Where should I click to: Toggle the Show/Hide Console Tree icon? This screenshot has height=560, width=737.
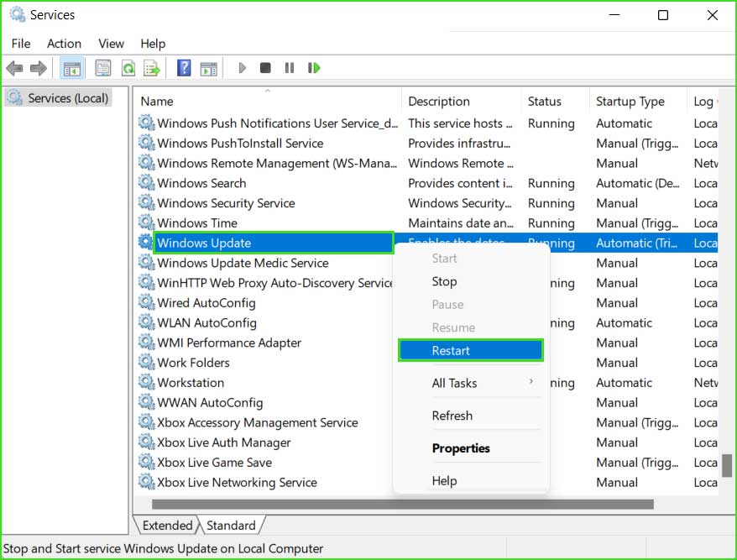pyautogui.click(x=72, y=68)
